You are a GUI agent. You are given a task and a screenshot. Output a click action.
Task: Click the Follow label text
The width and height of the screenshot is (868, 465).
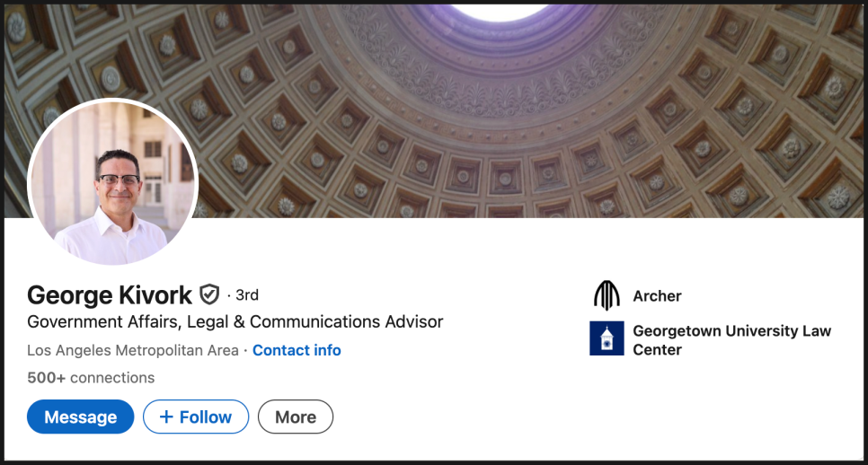point(206,417)
